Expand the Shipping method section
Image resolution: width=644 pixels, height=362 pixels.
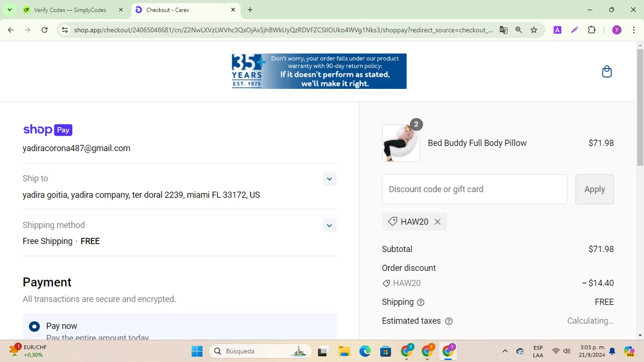329,225
